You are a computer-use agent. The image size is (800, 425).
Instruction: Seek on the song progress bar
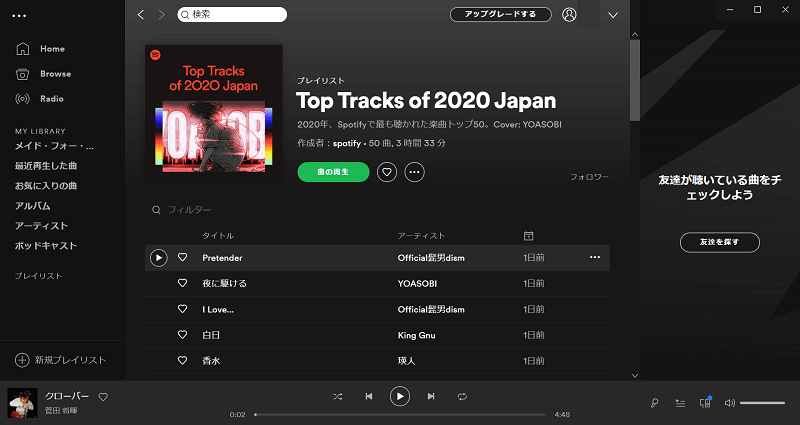[400, 414]
